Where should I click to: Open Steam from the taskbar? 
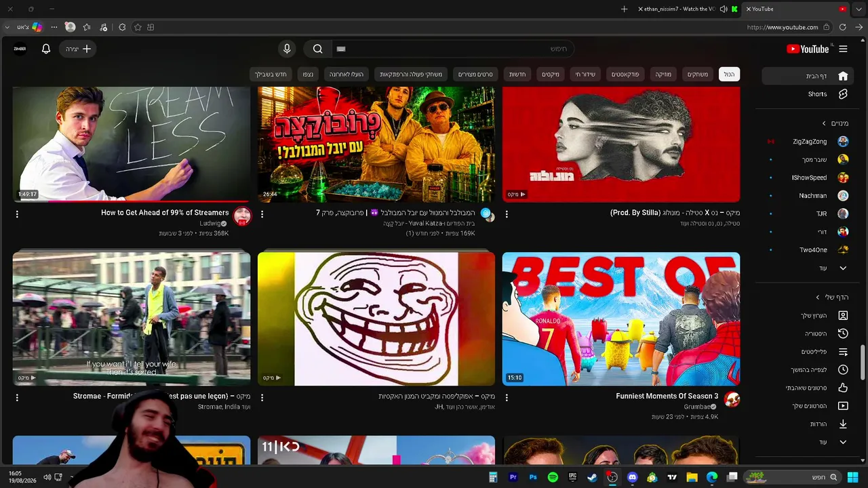[593, 477]
